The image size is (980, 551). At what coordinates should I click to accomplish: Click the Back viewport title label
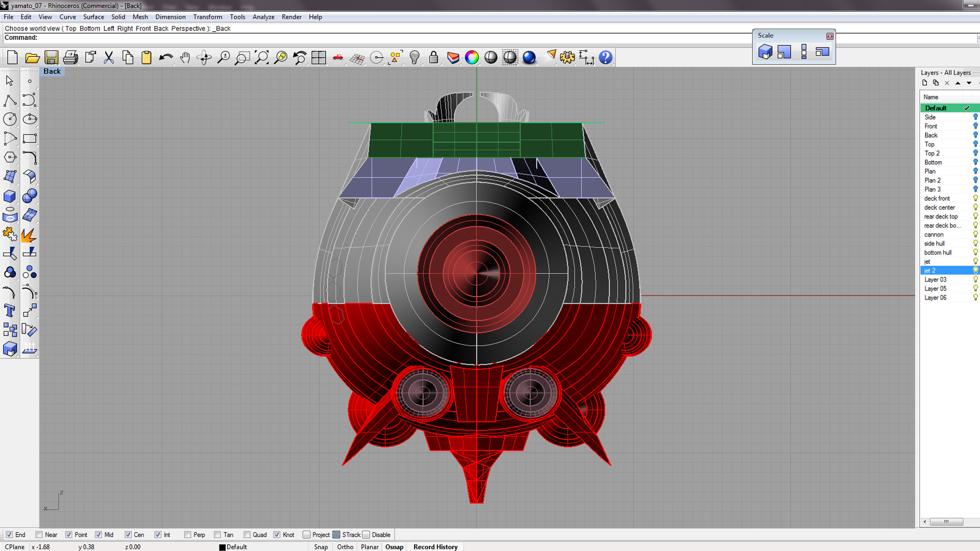pos(52,71)
